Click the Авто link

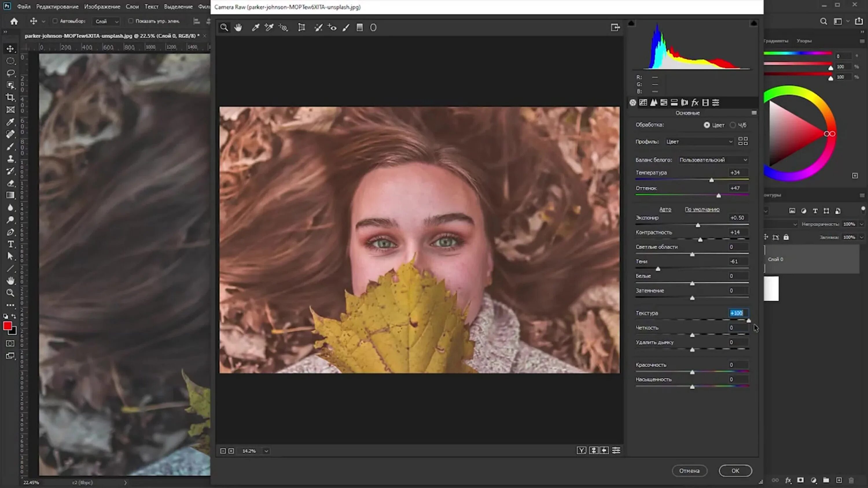point(665,209)
